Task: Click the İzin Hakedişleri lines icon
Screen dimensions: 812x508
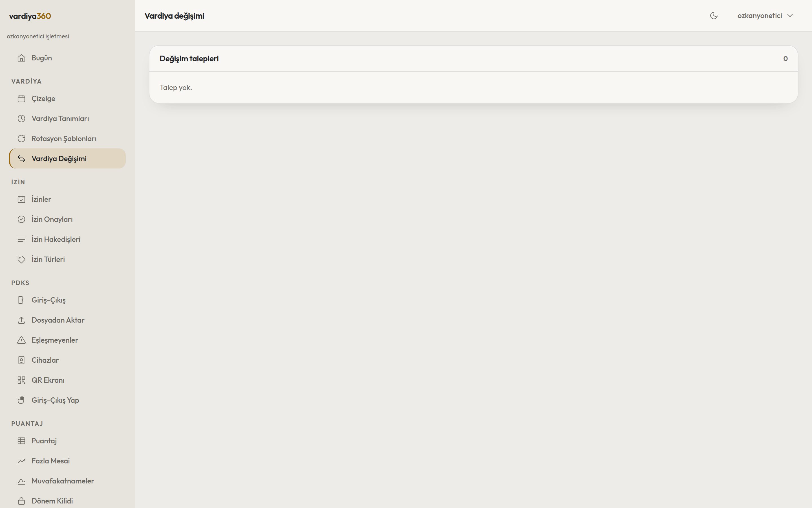Action: pyautogui.click(x=21, y=239)
